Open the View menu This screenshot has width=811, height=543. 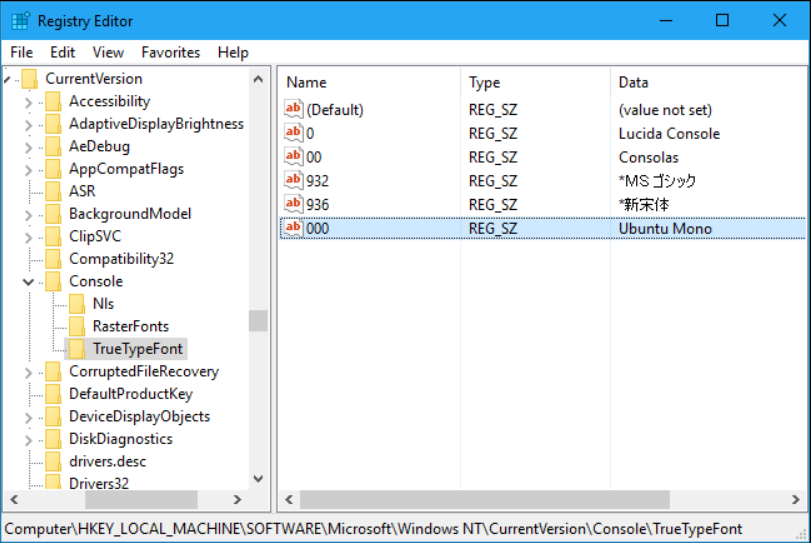pyautogui.click(x=108, y=52)
